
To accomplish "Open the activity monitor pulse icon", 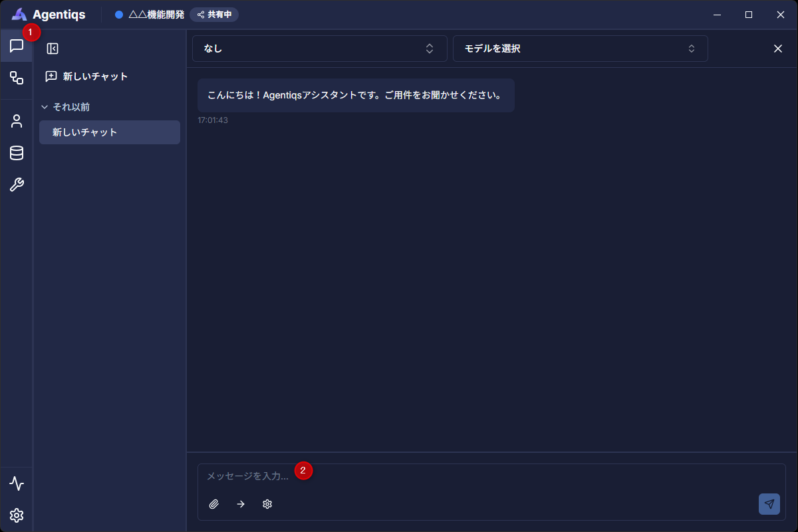I will coord(17,483).
